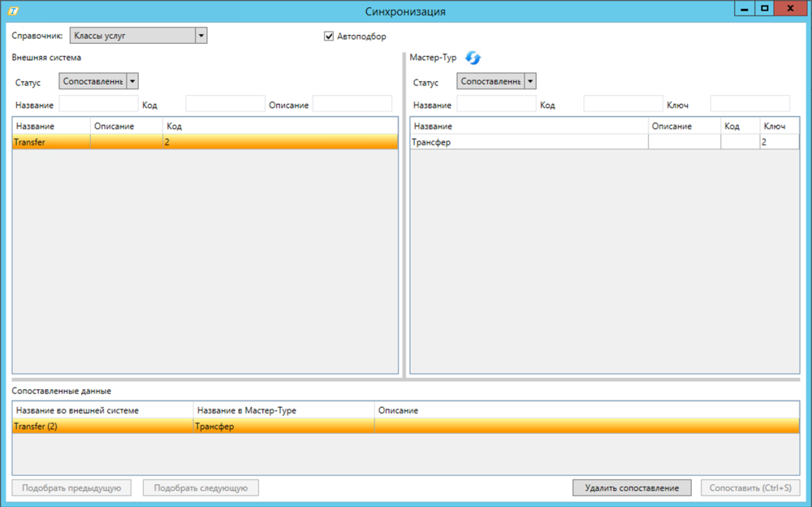Open the Справочник dropdown list
Viewport: 812px width, 507px height.
click(201, 36)
